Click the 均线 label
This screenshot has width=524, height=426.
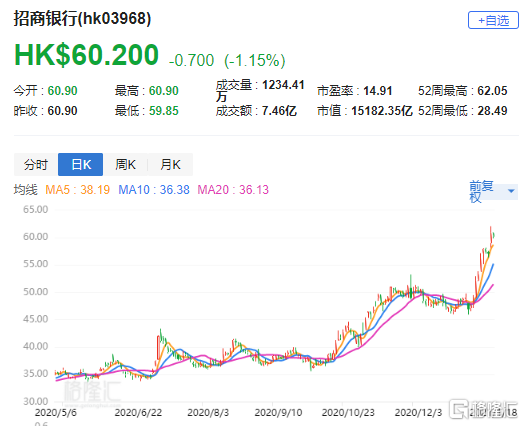pos(25,190)
